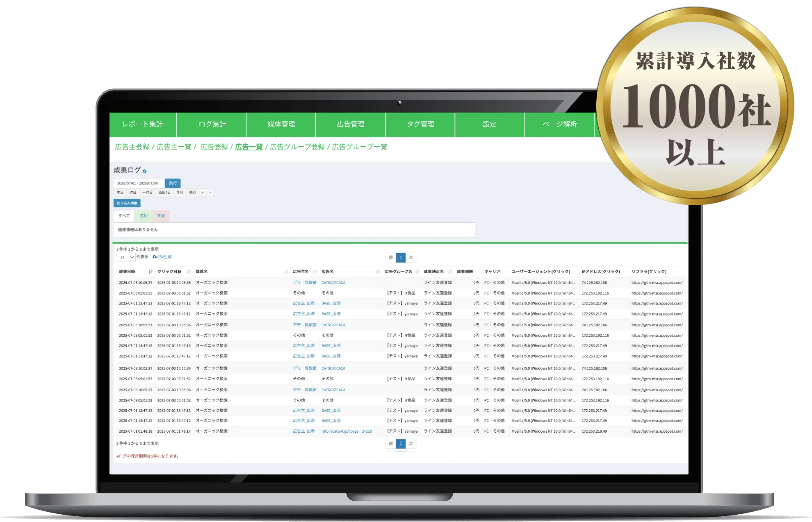Switch to the 成功 tab
Image resolution: width=812 pixels, height=522 pixels.
(143, 216)
